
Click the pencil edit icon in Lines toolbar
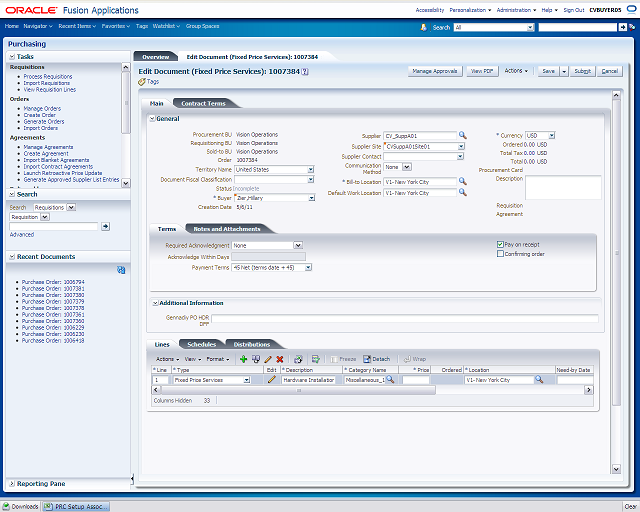click(268, 359)
